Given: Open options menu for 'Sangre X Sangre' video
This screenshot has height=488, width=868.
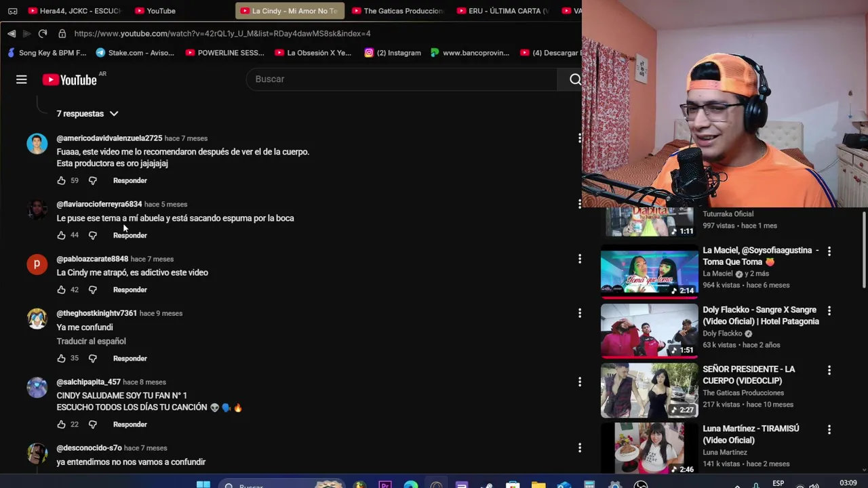Looking at the screenshot, I should click(x=829, y=310).
